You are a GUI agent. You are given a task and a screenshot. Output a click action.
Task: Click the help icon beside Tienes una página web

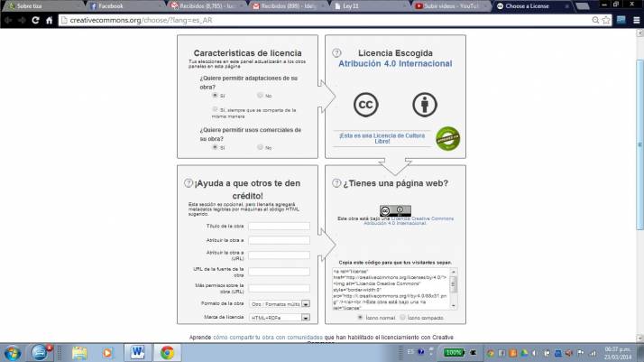click(x=336, y=183)
